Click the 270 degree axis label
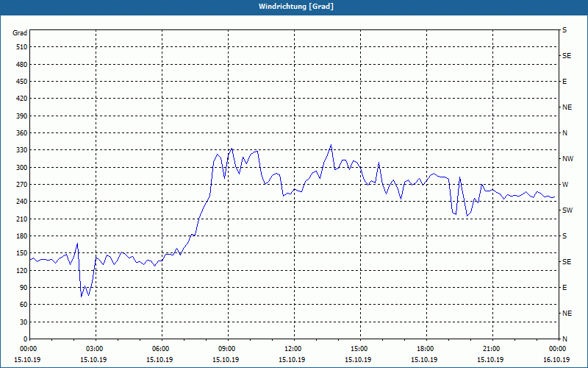588x368 pixels. pyautogui.click(x=21, y=185)
